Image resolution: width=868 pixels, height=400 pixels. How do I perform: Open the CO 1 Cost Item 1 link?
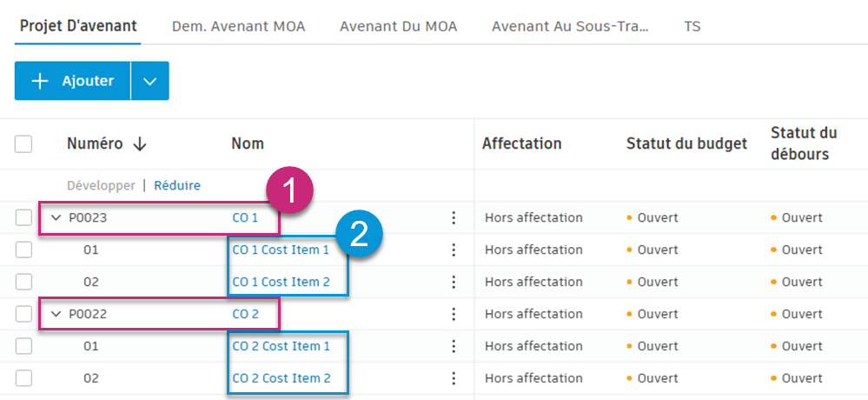281,250
